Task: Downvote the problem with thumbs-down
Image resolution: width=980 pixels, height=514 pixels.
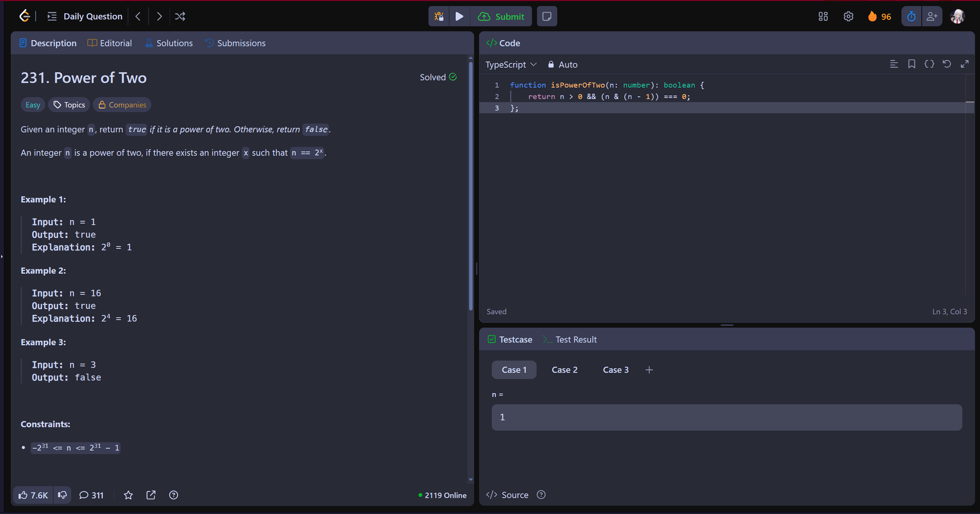Action: [x=62, y=495]
